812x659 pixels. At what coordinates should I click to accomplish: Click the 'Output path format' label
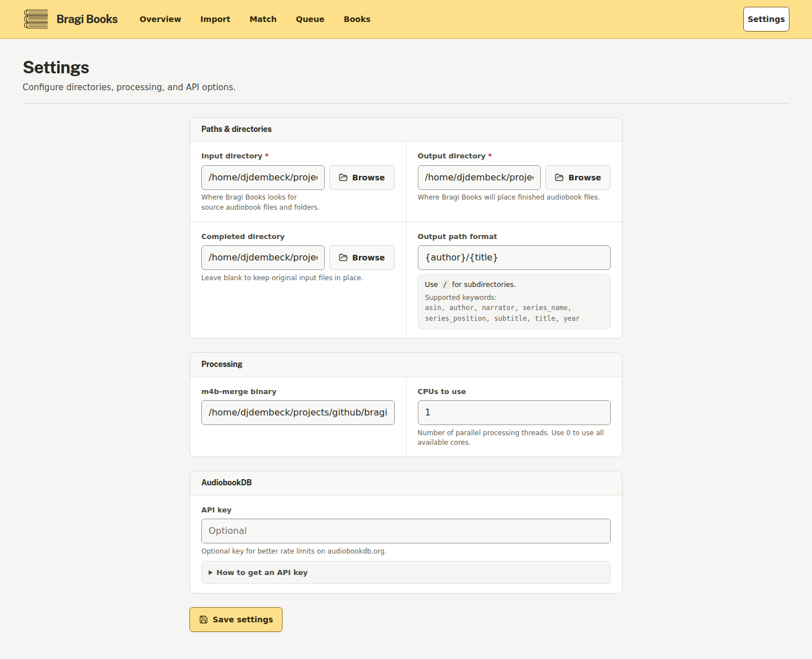(x=457, y=237)
